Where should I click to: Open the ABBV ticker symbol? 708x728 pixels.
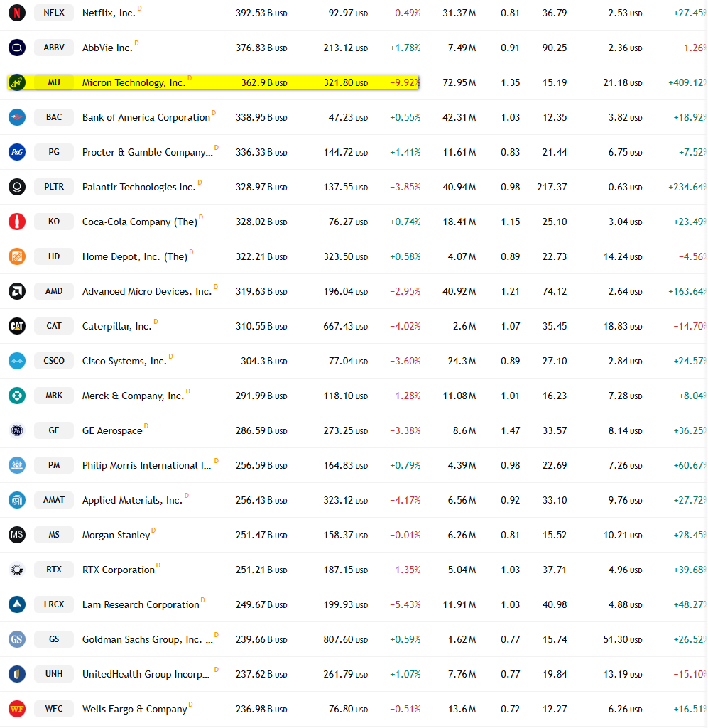[x=54, y=48]
